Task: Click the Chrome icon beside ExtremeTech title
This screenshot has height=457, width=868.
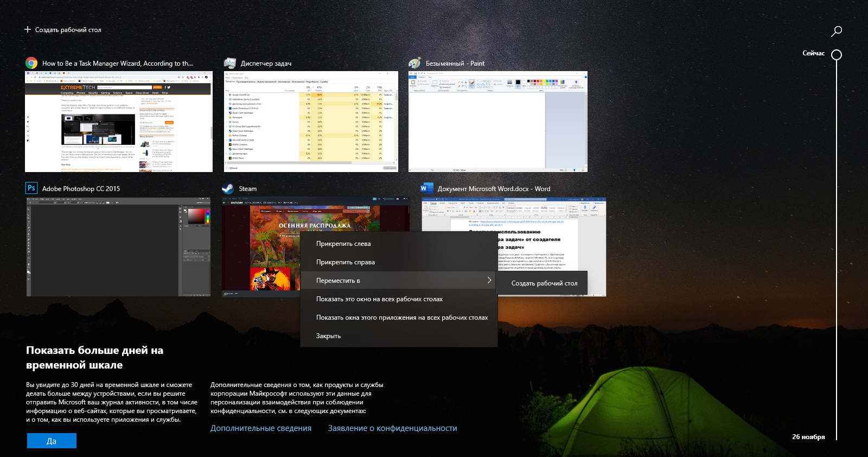Action: click(x=31, y=63)
